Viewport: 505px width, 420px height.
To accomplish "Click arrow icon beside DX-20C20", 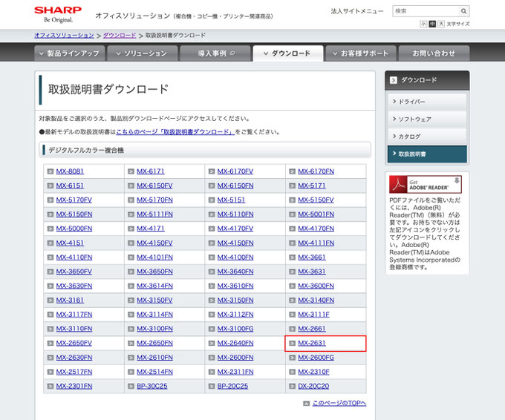I will 292,386.
